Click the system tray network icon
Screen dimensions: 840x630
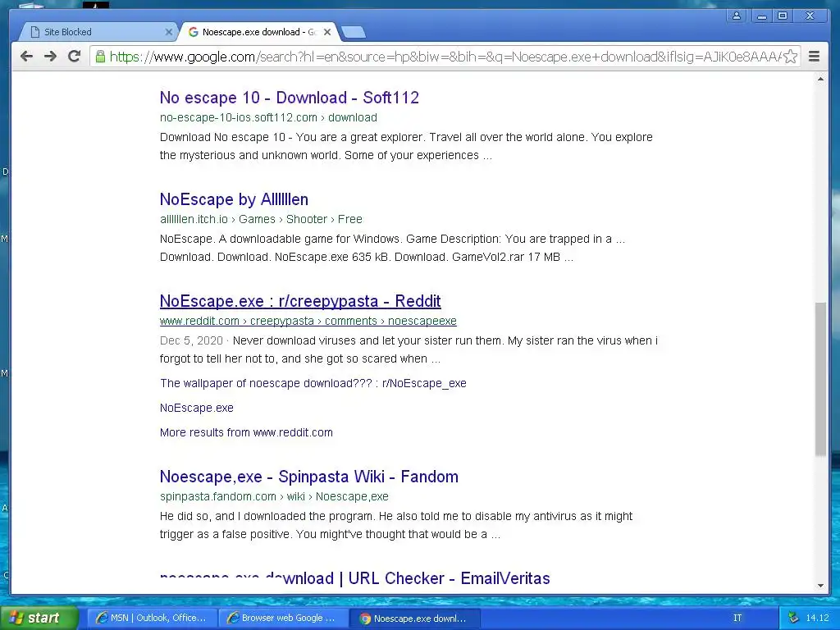(793, 619)
